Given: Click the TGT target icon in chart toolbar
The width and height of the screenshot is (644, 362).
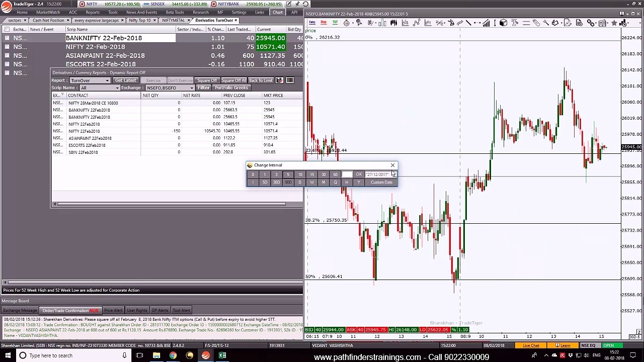Looking at the screenshot, I should pos(335,23).
